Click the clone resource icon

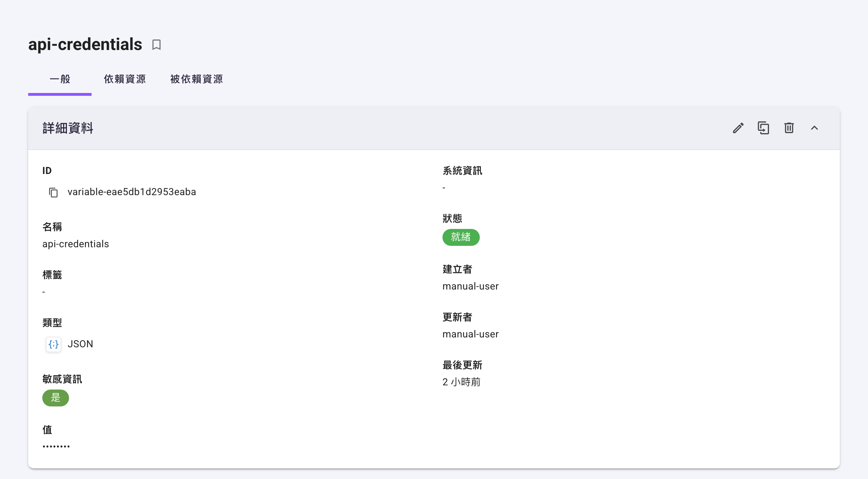pos(763,128)
